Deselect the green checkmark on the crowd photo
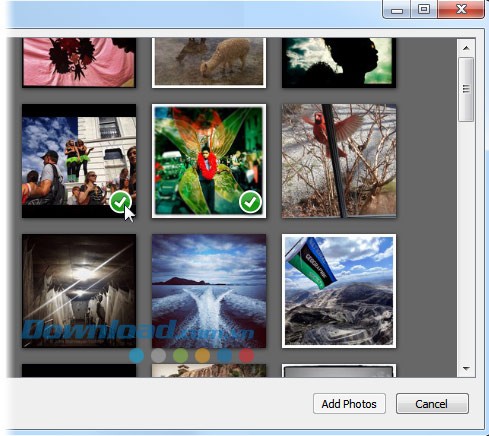 120,202
